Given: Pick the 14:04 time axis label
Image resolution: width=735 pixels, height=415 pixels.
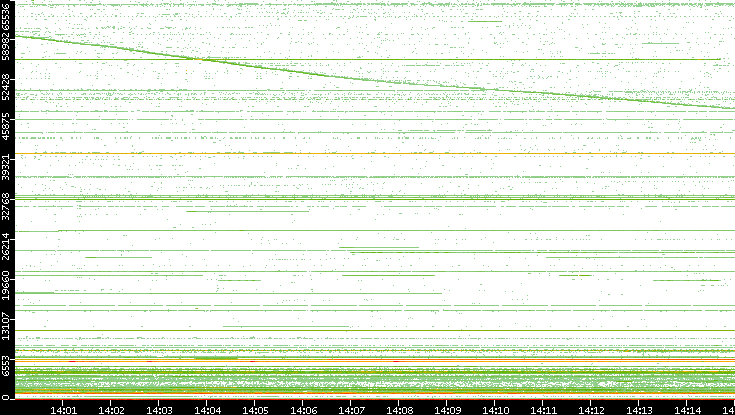Looking at the screenshot, I should [x=207, y=410].
